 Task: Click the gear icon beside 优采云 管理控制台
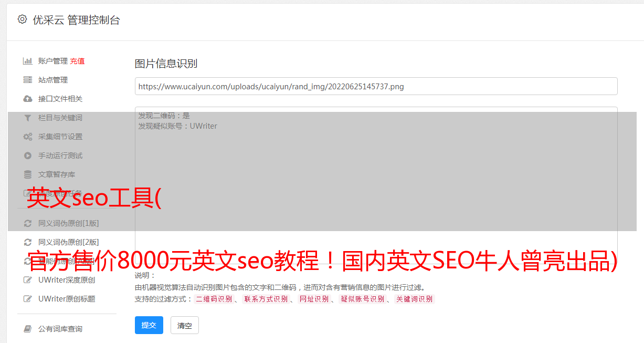pyautogui.click(x=22, y=19)
